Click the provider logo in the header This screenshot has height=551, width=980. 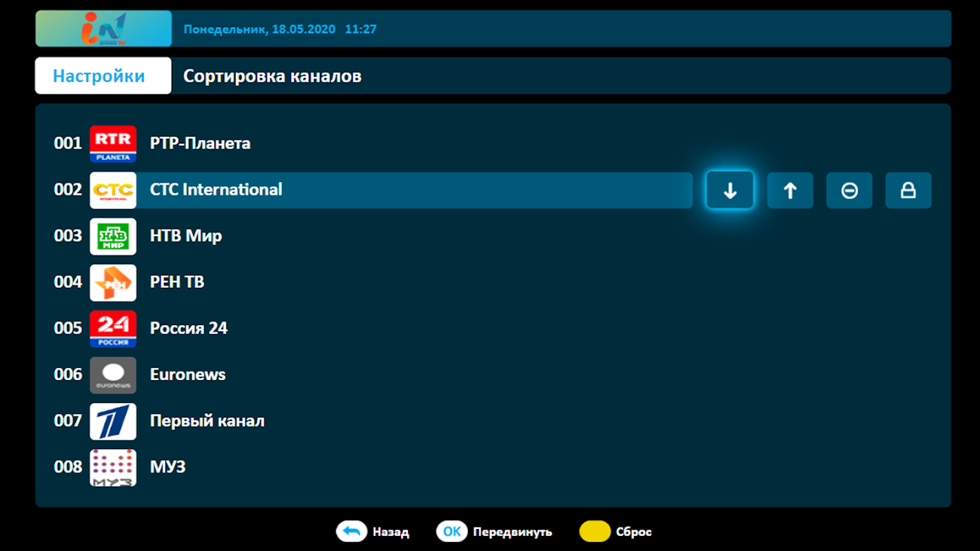tap(103, 29)
